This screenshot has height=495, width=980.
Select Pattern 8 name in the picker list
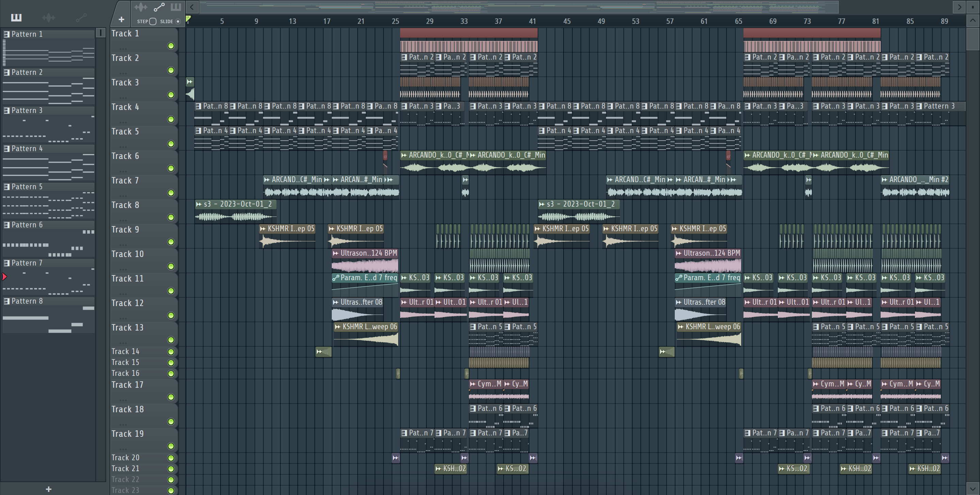point(27,301)
